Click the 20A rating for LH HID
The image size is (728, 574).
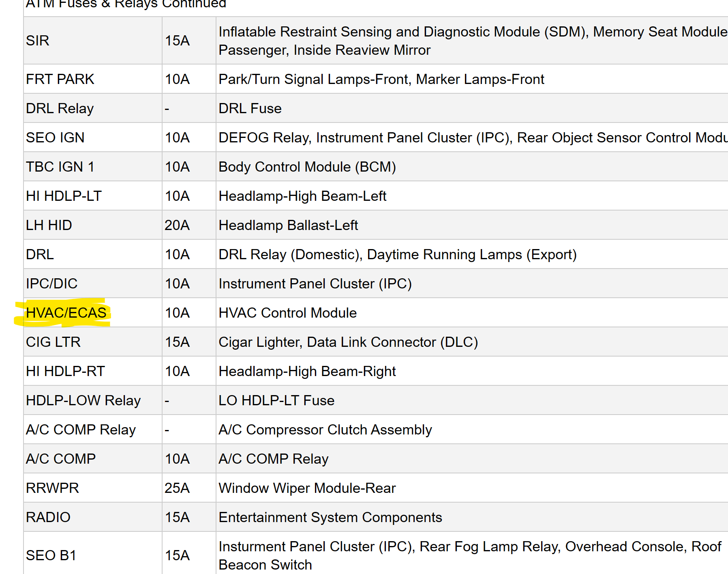(x=177, y=225)
